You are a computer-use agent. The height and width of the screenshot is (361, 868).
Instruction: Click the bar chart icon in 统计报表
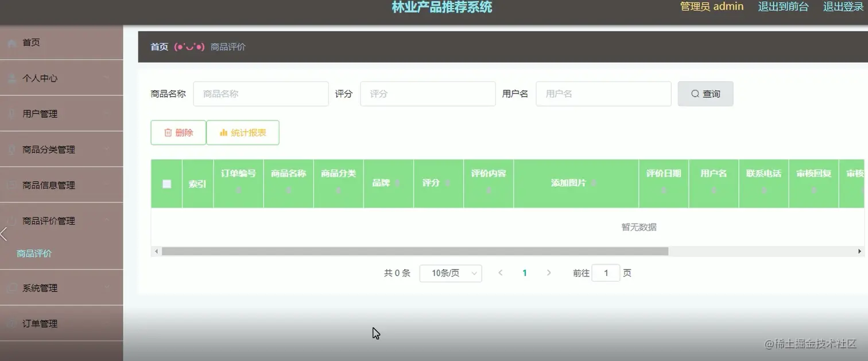coord(224,133)
